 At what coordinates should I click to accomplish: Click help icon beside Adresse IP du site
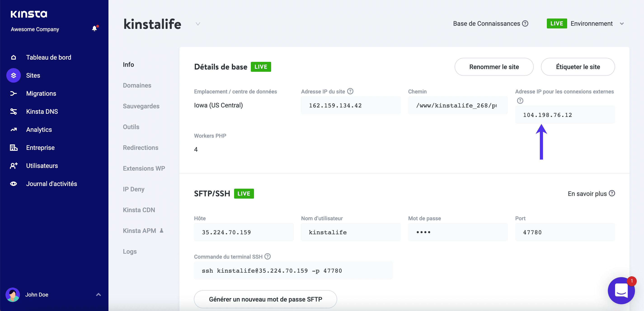click(x=350, y=91)
